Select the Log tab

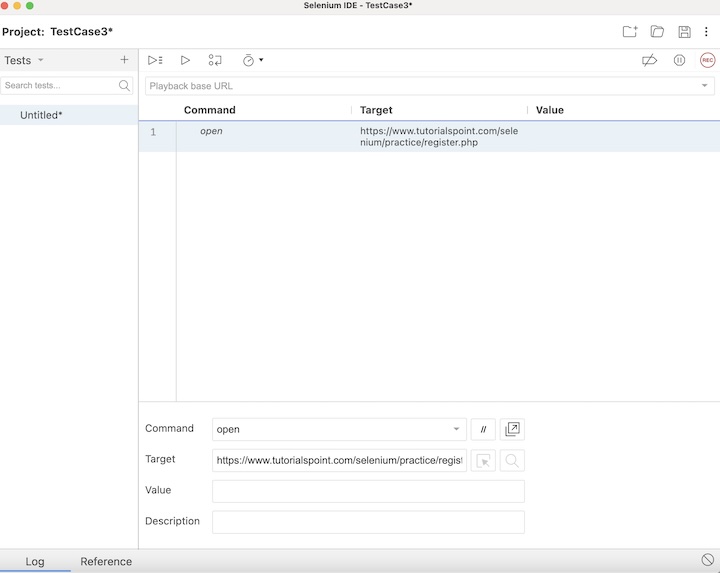click(x=35, y=561)
